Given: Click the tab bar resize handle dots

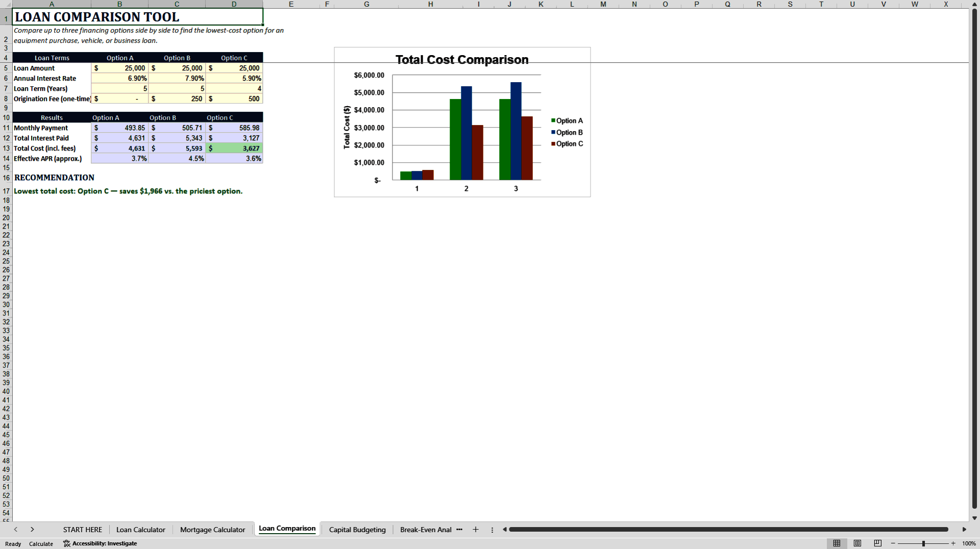Looking at the screenshot, I should point(492,530).
